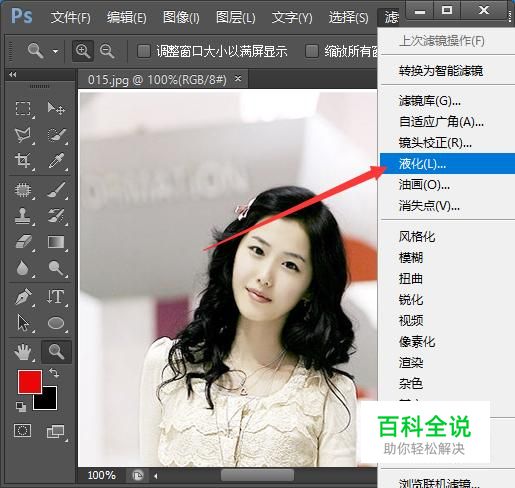Select the Hand tool

click(x=23, y=352)
